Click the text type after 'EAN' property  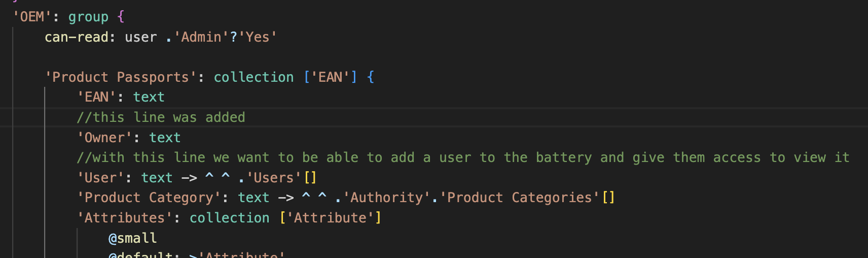tap(149, 97)
